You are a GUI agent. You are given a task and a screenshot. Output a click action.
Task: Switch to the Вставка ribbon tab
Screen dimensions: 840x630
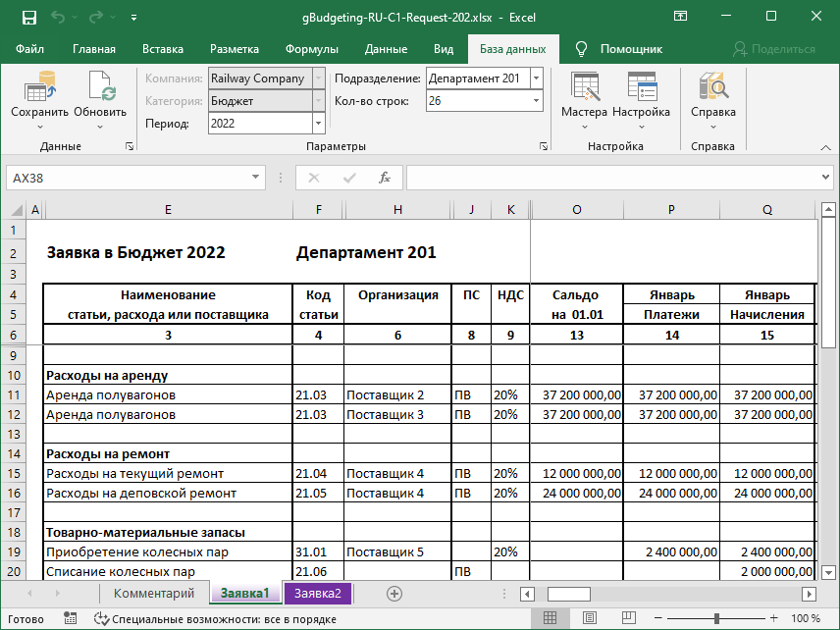pyautogui.click(x=163, y=49)
